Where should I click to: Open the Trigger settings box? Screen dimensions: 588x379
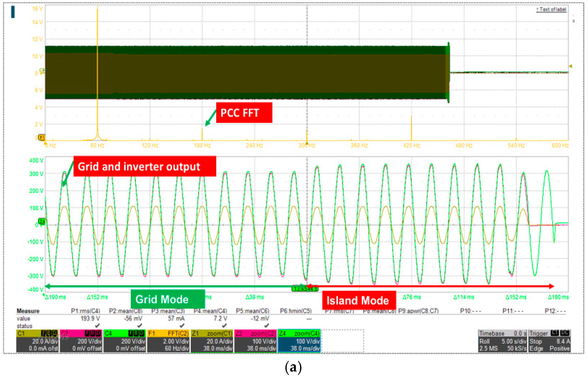pyautogui.click(x=550, y=341)
